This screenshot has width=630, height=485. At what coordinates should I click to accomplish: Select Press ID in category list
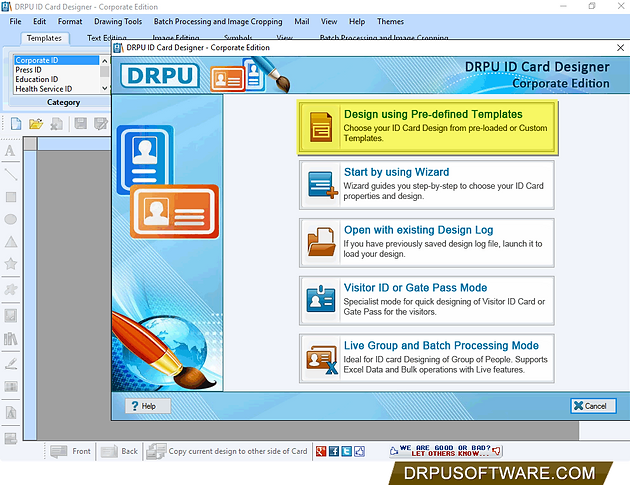coord(56,70)
